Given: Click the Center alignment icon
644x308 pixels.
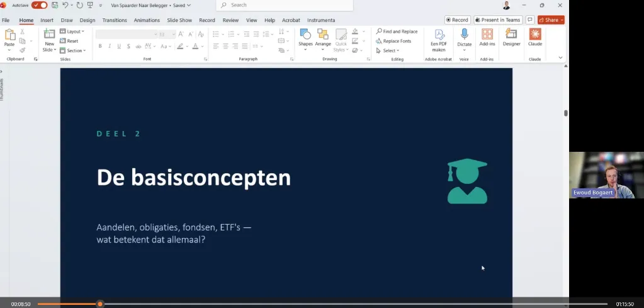Looking at the screenshot, I should 225,46.
